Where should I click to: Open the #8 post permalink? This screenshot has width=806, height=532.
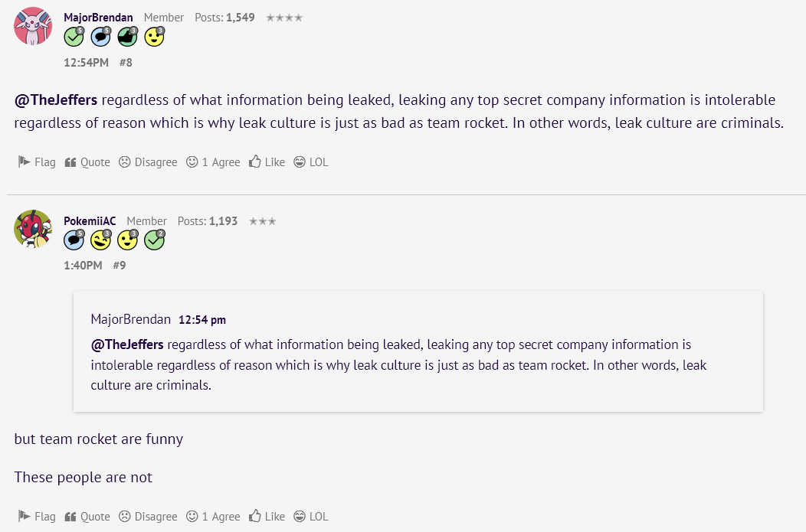(126, 63)
